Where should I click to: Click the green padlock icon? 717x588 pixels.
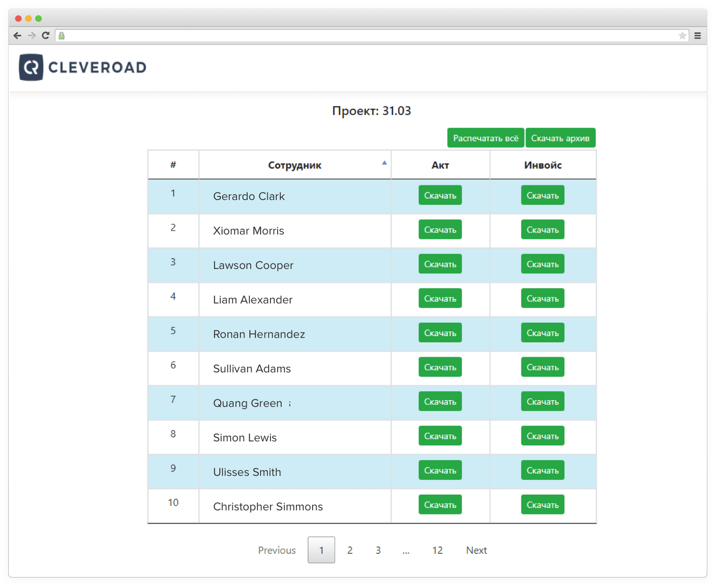tap(62, 36)
